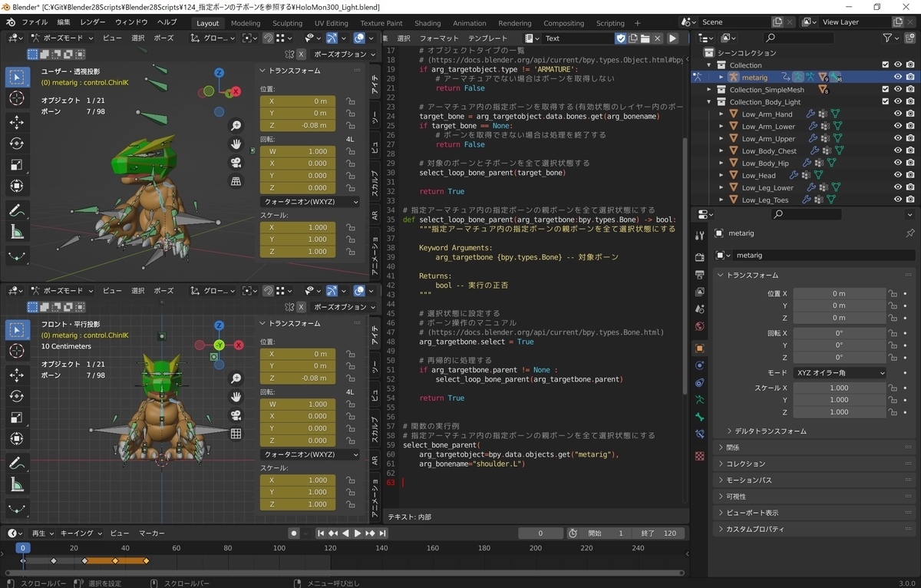Open the Object Constraints properties tab
The width and height of the screenshot is (921, 588).
pos(699,382)
